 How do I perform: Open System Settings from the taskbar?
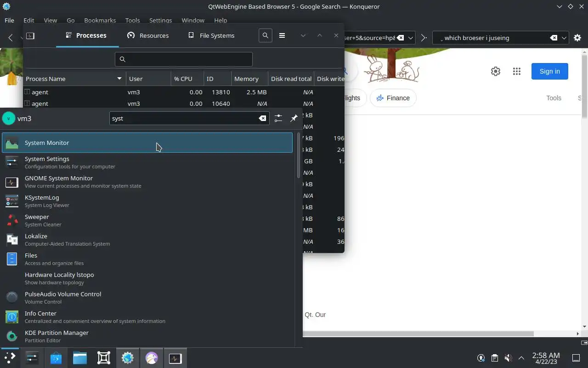[x=32, y=358]
